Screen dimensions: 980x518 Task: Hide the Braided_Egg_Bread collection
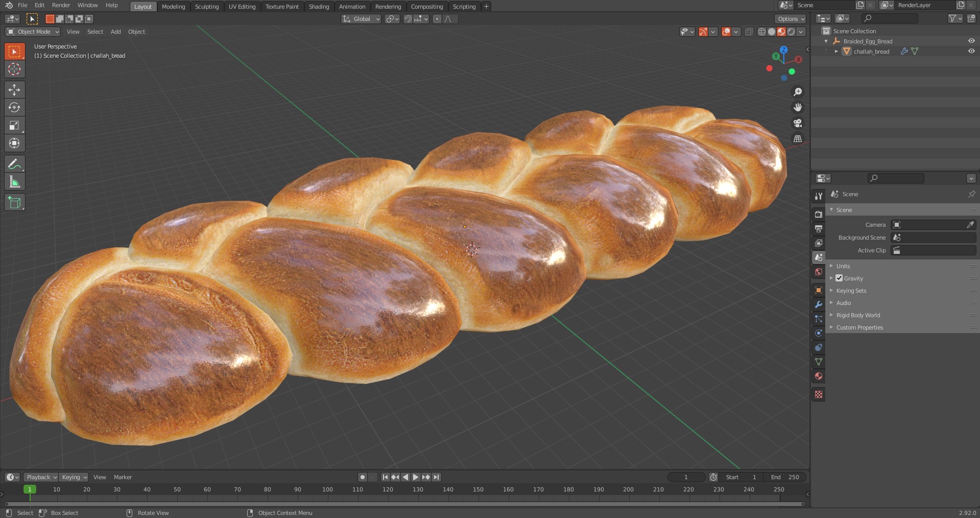click(971, 41)
